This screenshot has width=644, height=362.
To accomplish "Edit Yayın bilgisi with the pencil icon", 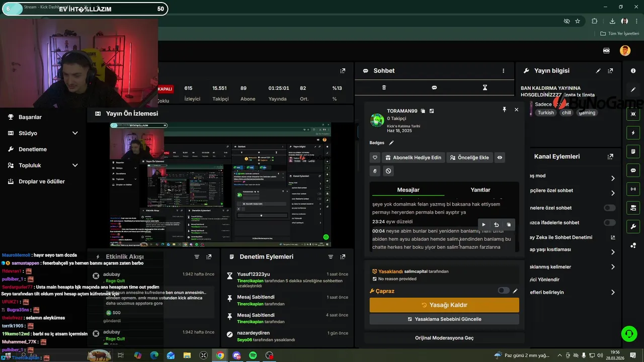I will [598, 71].
